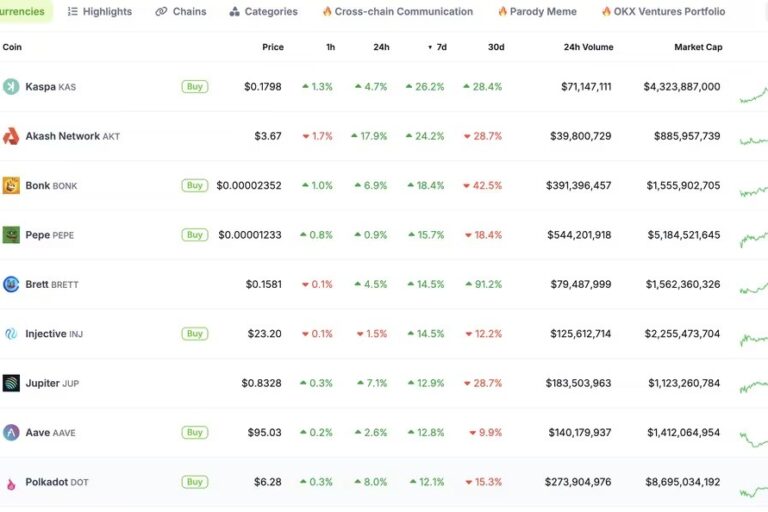Open the Pepe PEPE coin page
The width and height of the screenshot is (768, 512).
pos(49,235)
